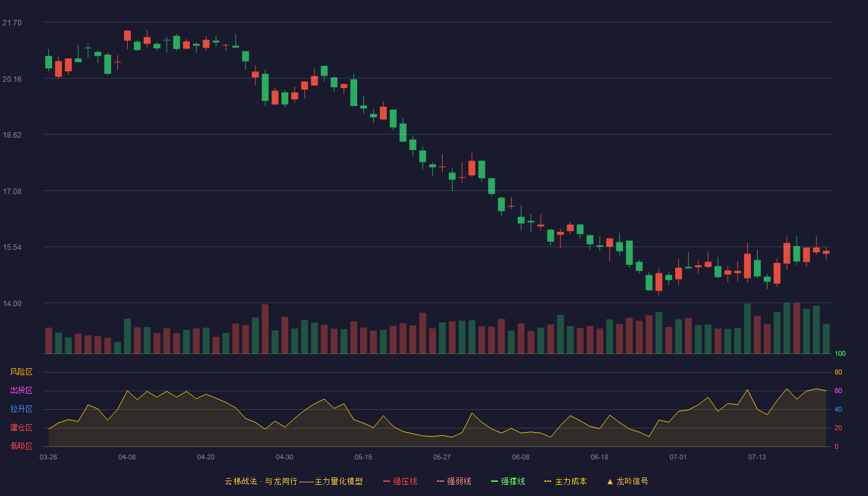
Task: Toggle 龙吟信号 legend text
Action: point(632,481)
